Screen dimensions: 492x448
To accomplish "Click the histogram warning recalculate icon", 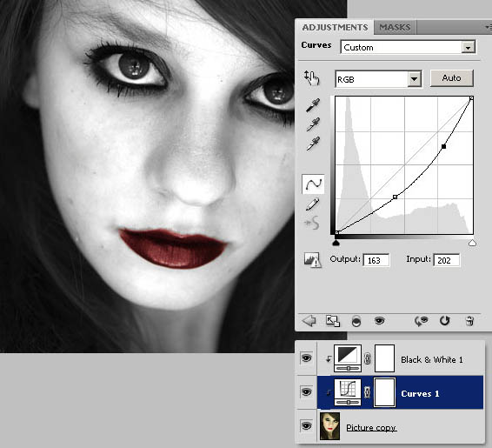I will click(312, 260).
